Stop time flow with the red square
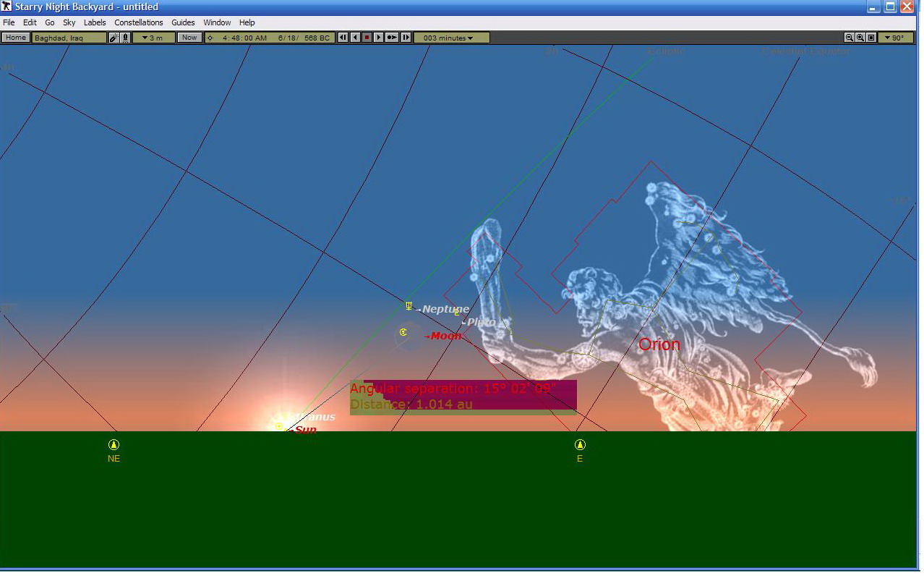The image size is (924, 576). (x=367, y=38)
